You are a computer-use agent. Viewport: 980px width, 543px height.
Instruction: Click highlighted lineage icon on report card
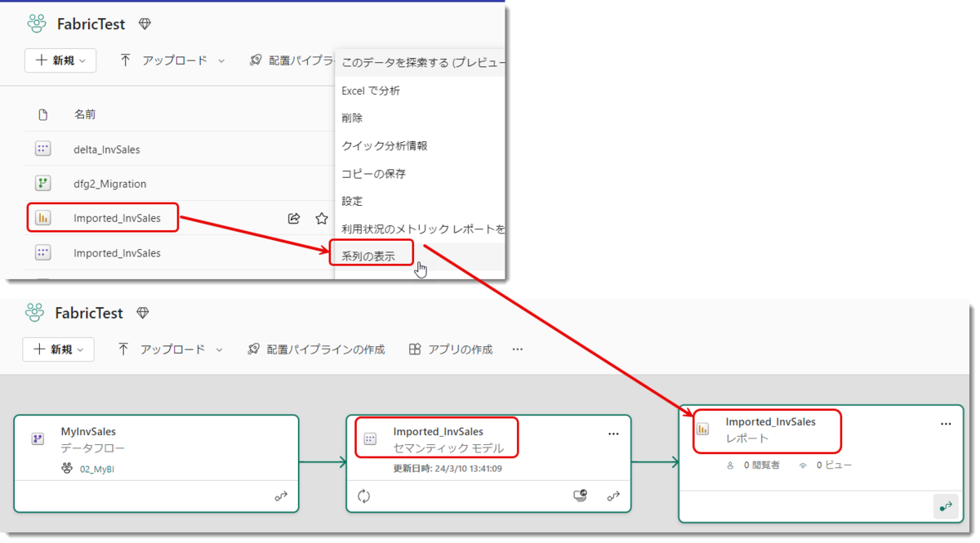(x=946, y=506)
